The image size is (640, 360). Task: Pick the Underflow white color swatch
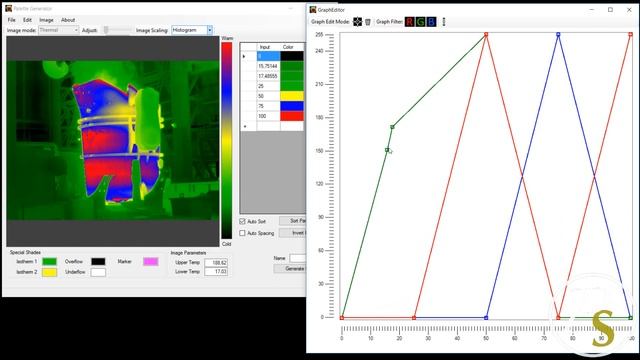point(98,272)
